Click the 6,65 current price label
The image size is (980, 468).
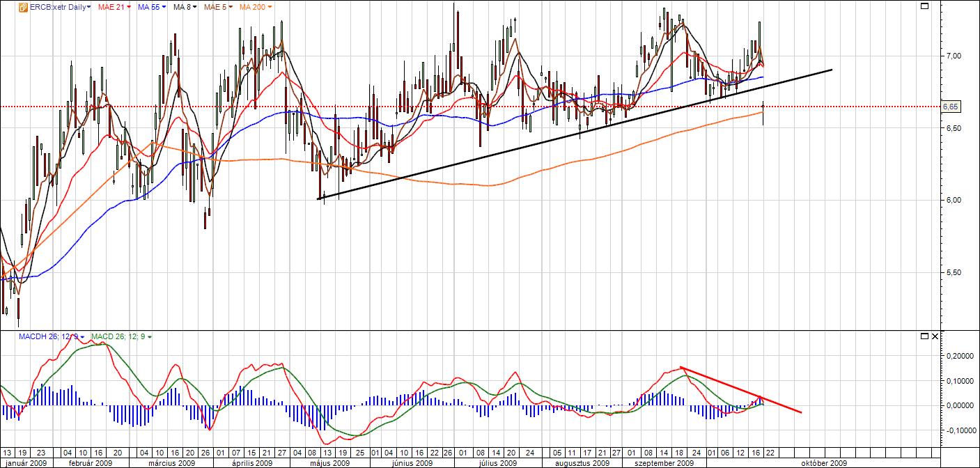(949, 107)
